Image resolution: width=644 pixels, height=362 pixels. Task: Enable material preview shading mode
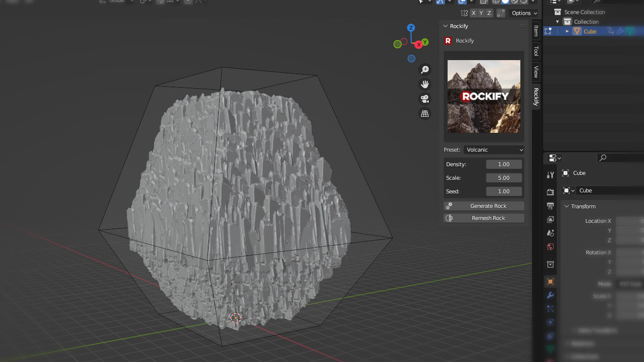[x=514, y=1]
